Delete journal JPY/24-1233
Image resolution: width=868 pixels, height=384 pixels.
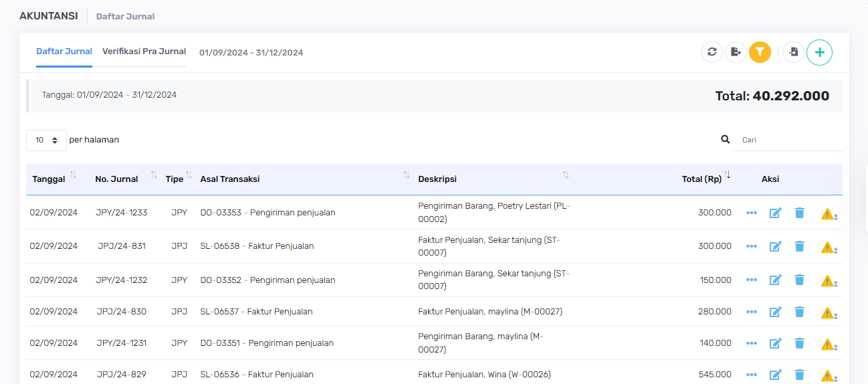tap(799, 213)
